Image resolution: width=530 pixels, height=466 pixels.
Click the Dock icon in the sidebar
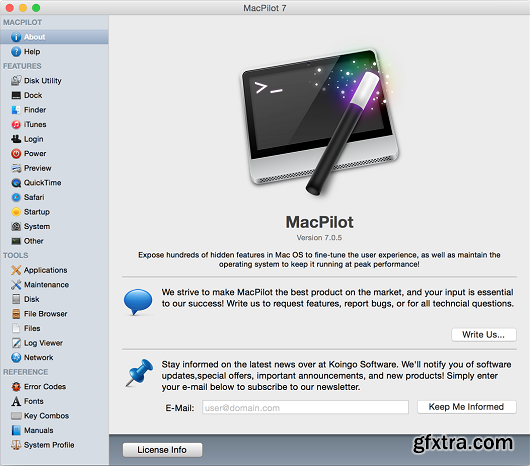16,95
